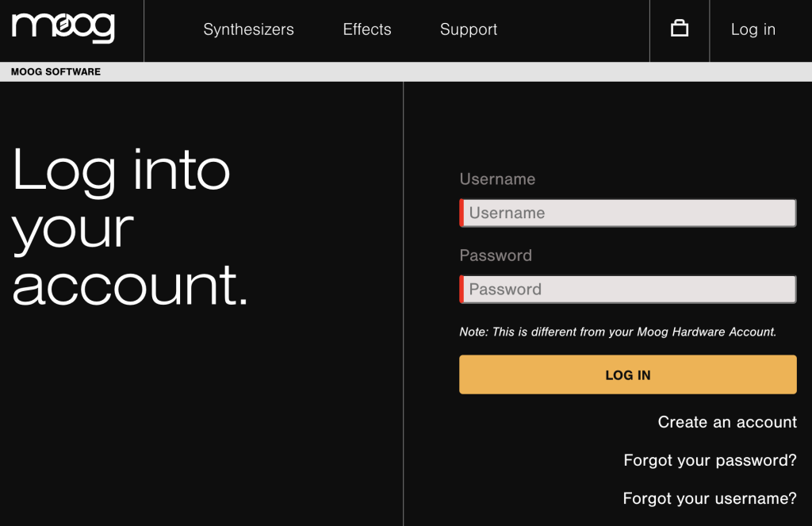The width and height of the screenshot is (812, 526).
Task: Click the red validation bar on Password
Action: coord(462,289)
